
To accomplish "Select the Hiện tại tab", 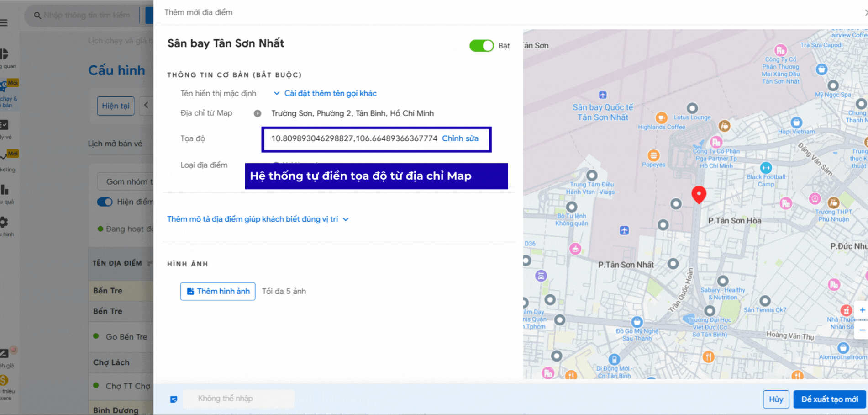I will [x=116, y=106].
